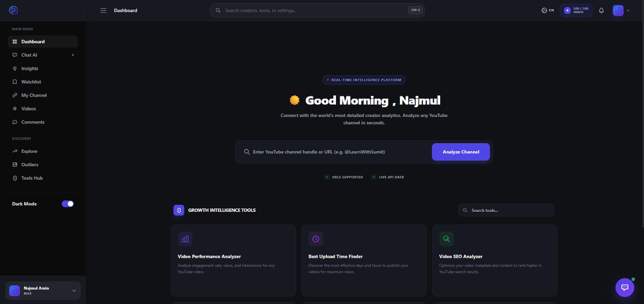
Task: Click the app logo in top-left corner
Action: click(14, 10)
